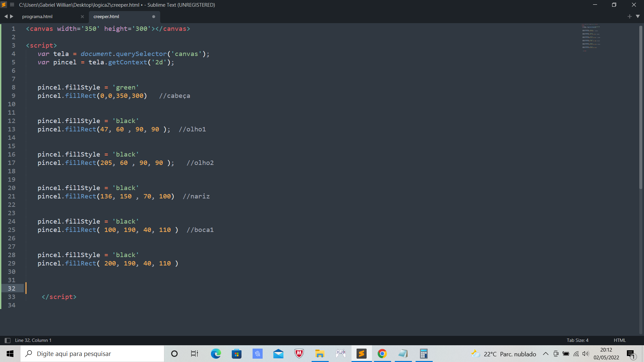Click the volume speaker icon
This screenshot has height=362, width=644.
pos(586,354)
